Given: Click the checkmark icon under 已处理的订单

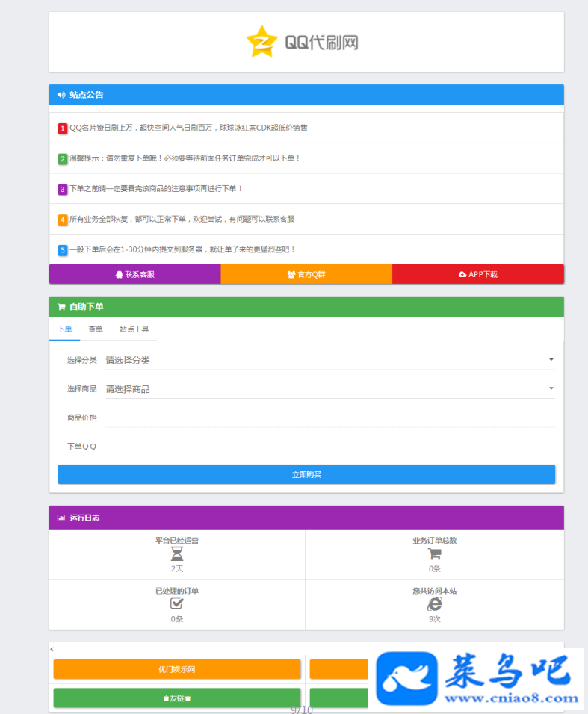Looking at the screenshot, I should 177,603.
